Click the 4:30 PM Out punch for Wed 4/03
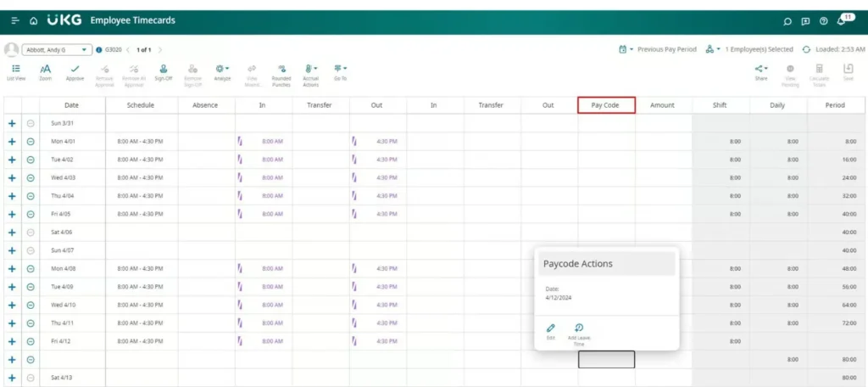This screenshot has height=387, width=868. coord(387,178)
